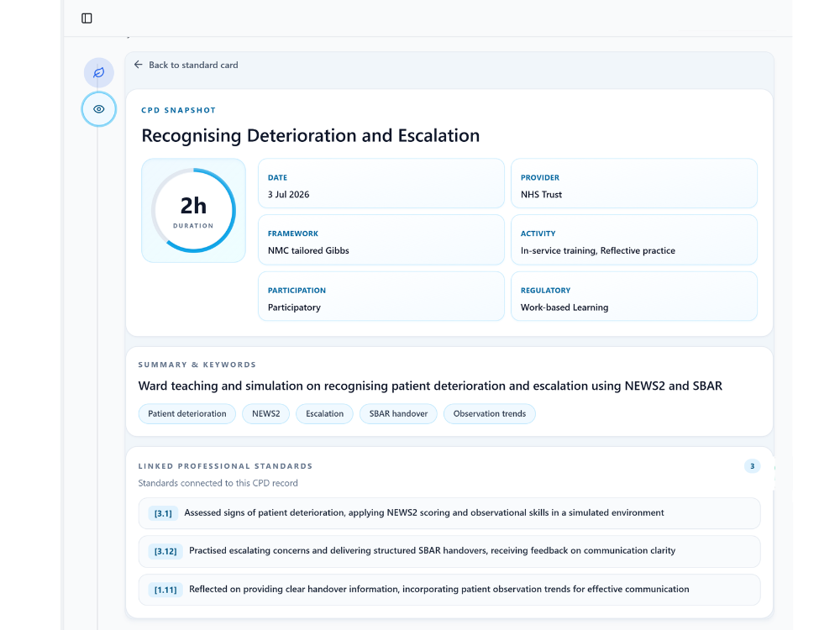Open standard [3.1] row
The height and width of the screenshot is (630, 840).
449,513
